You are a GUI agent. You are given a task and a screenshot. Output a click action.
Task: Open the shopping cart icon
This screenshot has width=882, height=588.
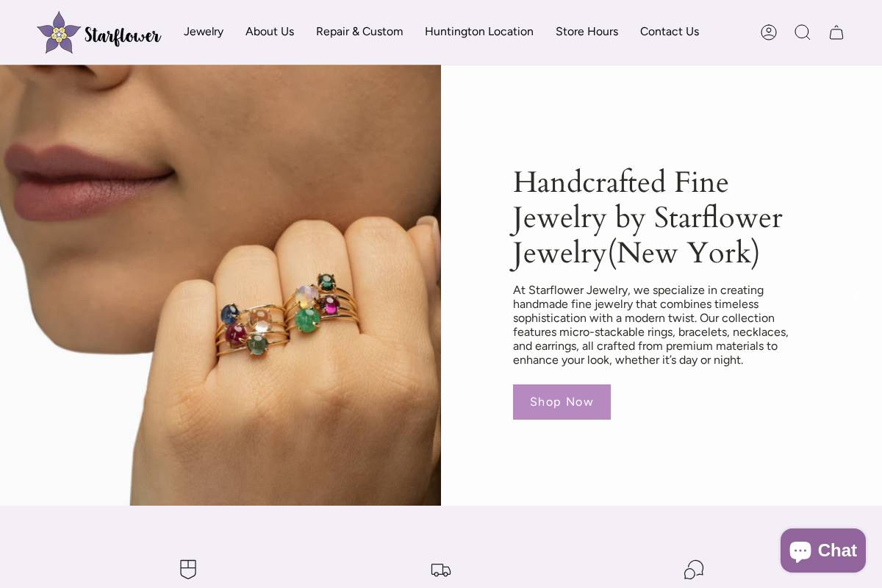836,32
